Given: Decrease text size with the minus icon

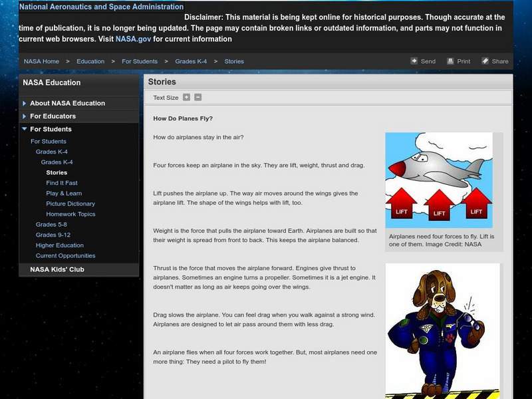Looking at the screenshot, I should point(198,97).
